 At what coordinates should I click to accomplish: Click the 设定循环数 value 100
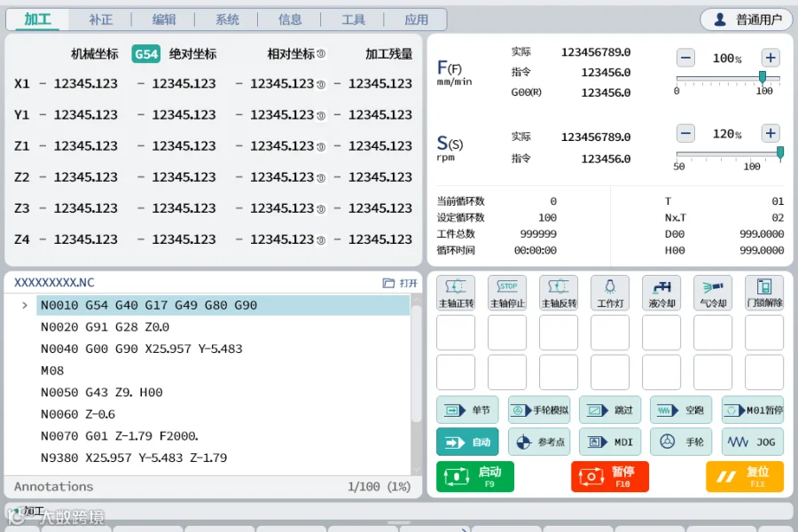click(x=547, y=218)
